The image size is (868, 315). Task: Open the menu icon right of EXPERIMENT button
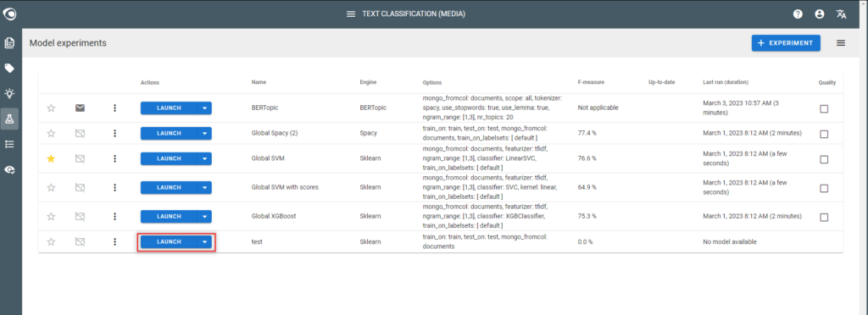pyautogui.click(x=841, y=43)
